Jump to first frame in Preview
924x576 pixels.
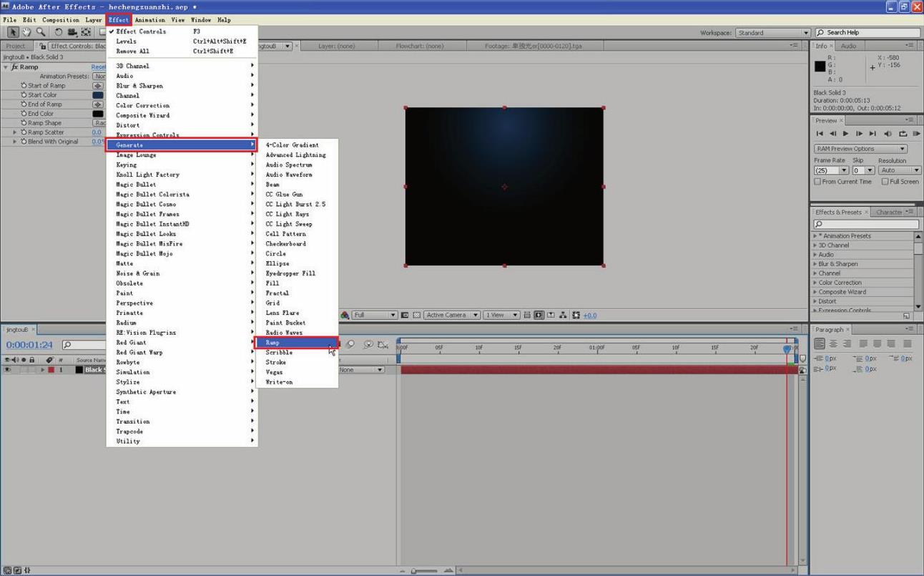(x=820, y=134)
